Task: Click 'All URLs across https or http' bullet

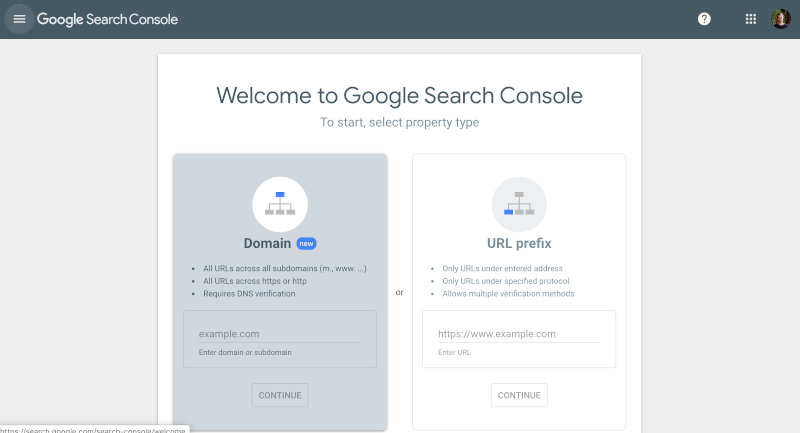Action: tap(255, 281)
